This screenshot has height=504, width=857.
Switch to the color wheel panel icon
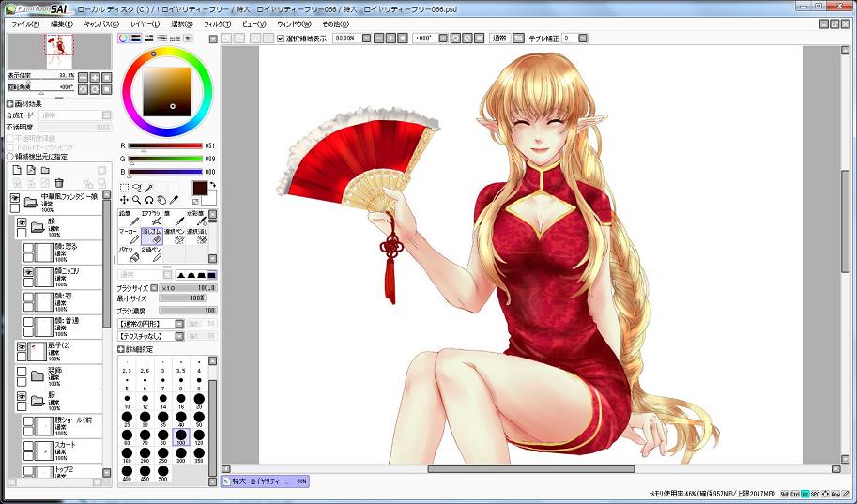(x=124, y=38)
